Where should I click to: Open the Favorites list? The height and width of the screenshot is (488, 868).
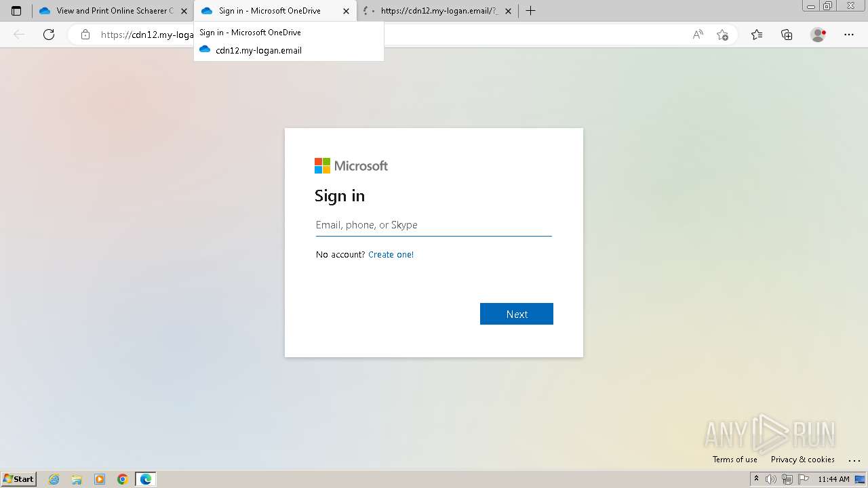[x=757, y=35]
